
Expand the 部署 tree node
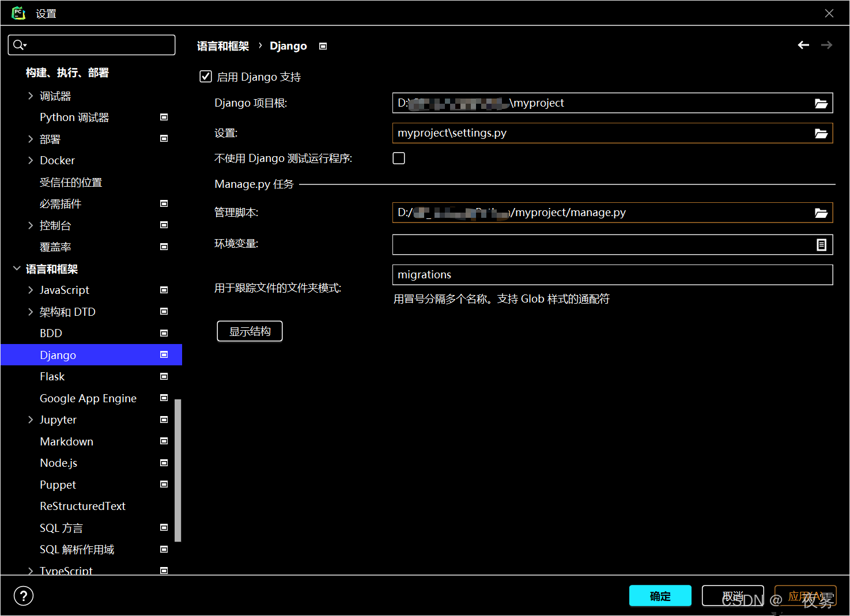pos(31,139)
